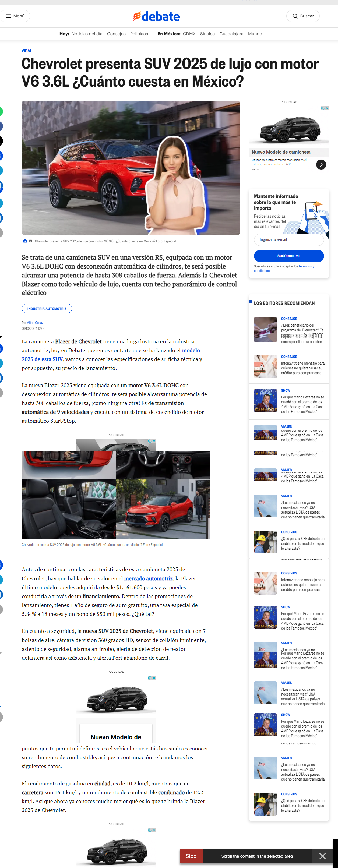Click the Kia ad arrow button
This screenshot has height=868, width=338.
(x=321, y=164)
